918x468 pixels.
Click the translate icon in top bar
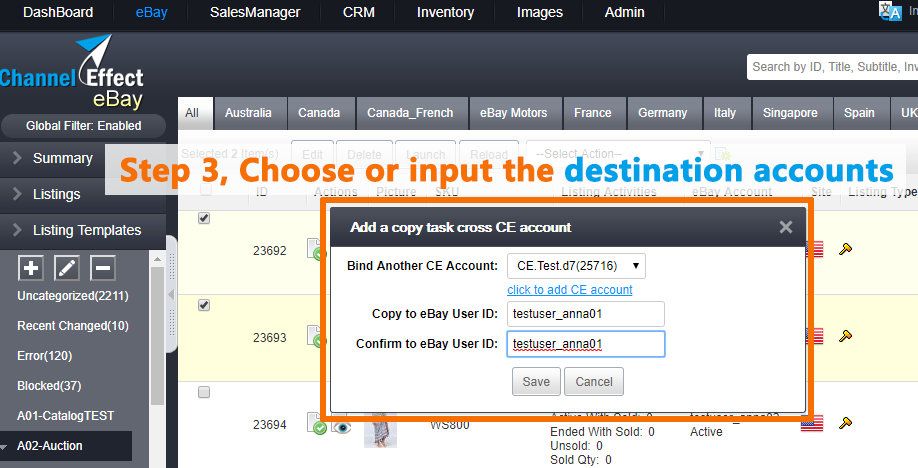point(889,10)
